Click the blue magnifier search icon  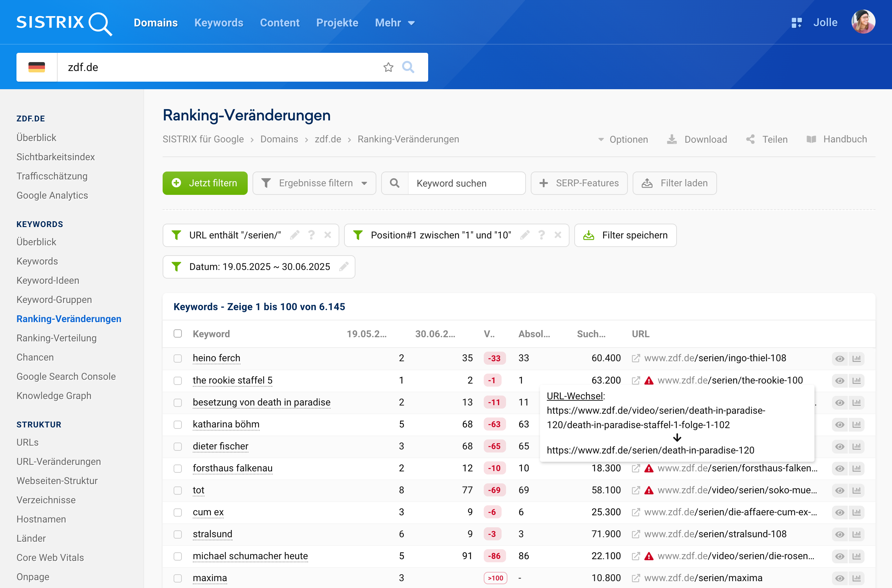[x=408, y=67]
